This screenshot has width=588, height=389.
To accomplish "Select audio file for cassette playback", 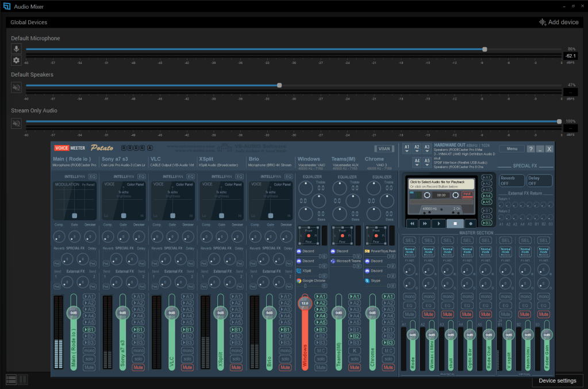I will [441, 184].
